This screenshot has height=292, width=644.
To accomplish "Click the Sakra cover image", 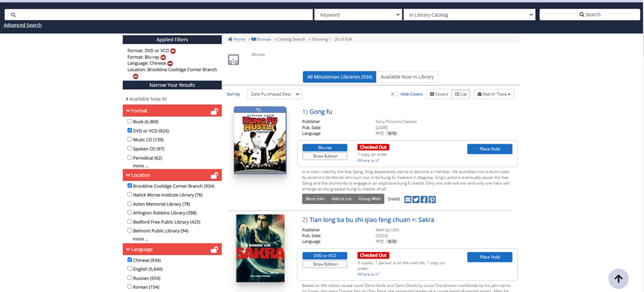I will click(x=260, y=248).
